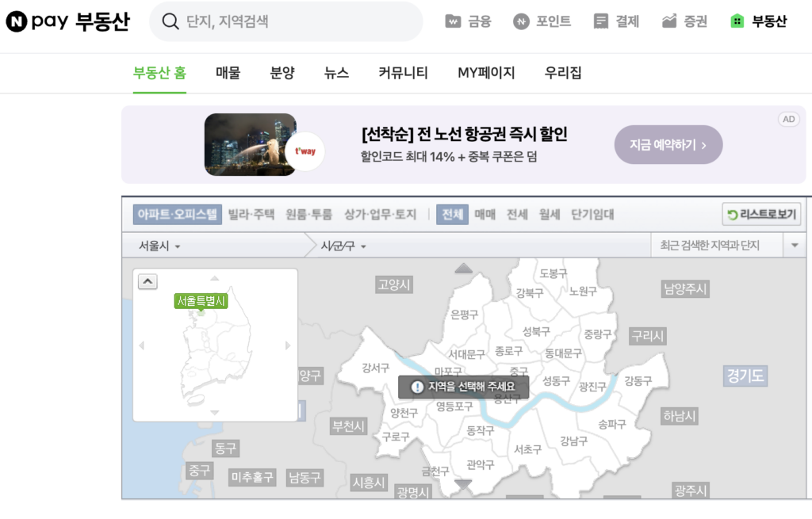The width and height of the screenshot is (812, 519).
Task: Open recent searched regions dropdown arrow
Action: click(x=795, y=246)
